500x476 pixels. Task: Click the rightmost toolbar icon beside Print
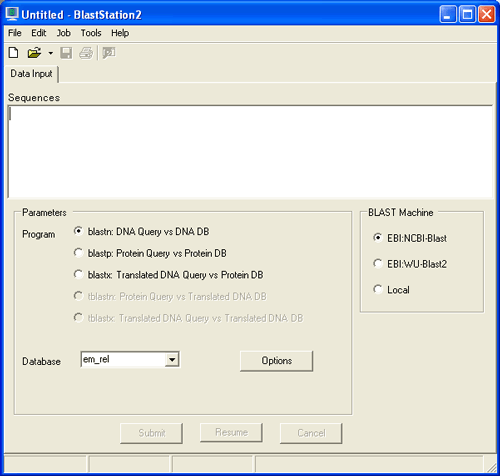click(x=109, y=53)
